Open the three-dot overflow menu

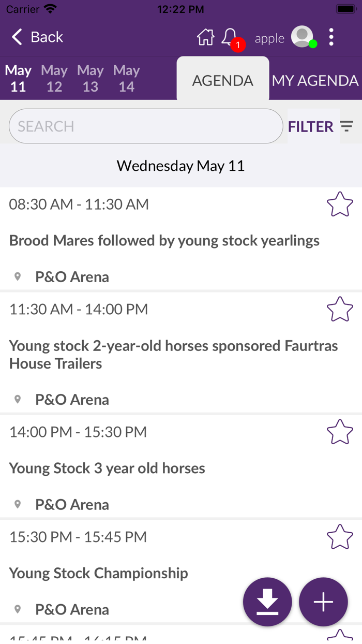(x=331, y=37)
